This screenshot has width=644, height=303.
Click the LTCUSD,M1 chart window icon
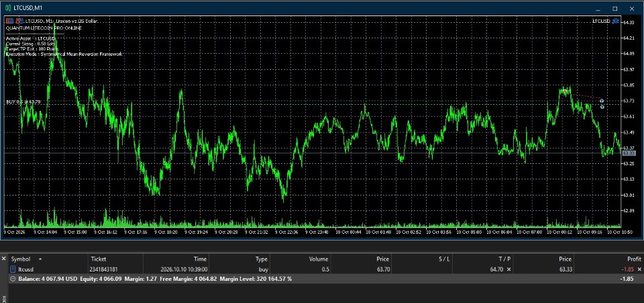point(7,8)
